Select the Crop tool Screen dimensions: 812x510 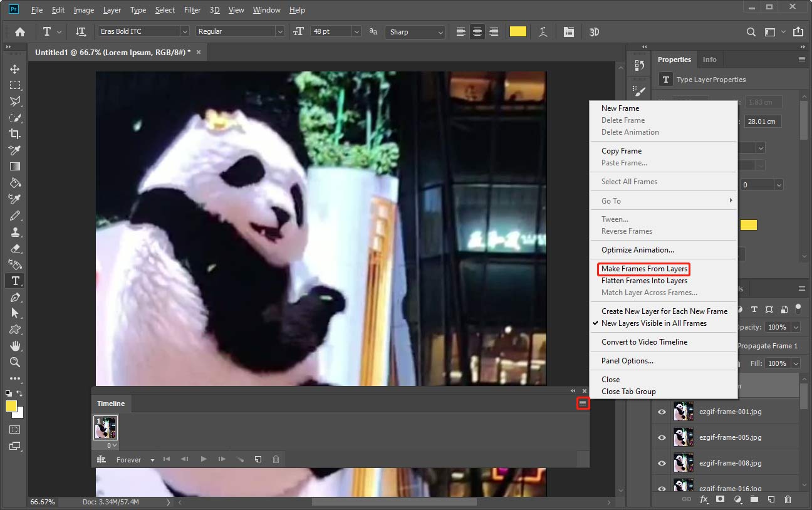15,133
